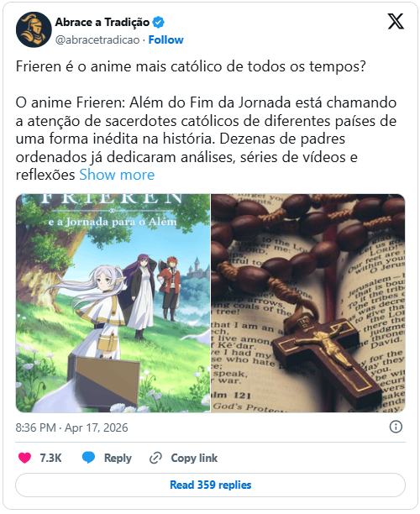Open the X logo icon
Screen dimensions: 420x514
[396, 22]
